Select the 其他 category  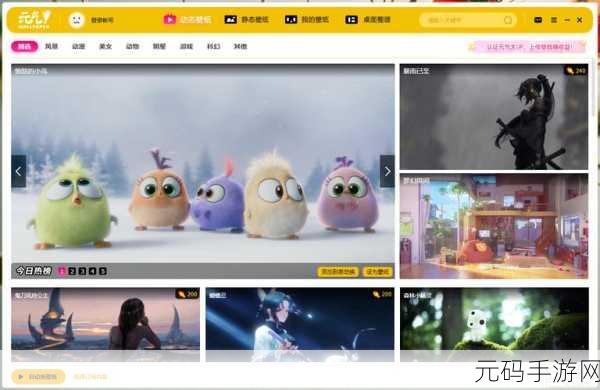click(x=240, y=46)
